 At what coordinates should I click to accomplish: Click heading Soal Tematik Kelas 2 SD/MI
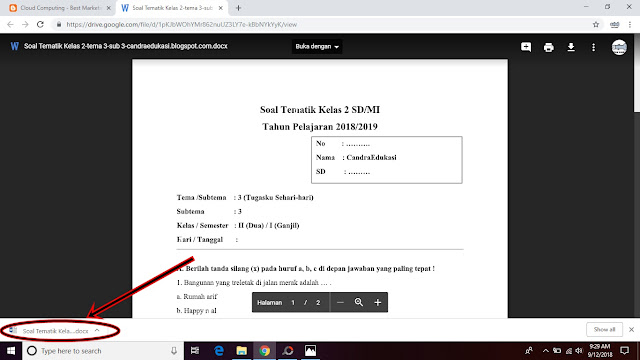point(320,109)
